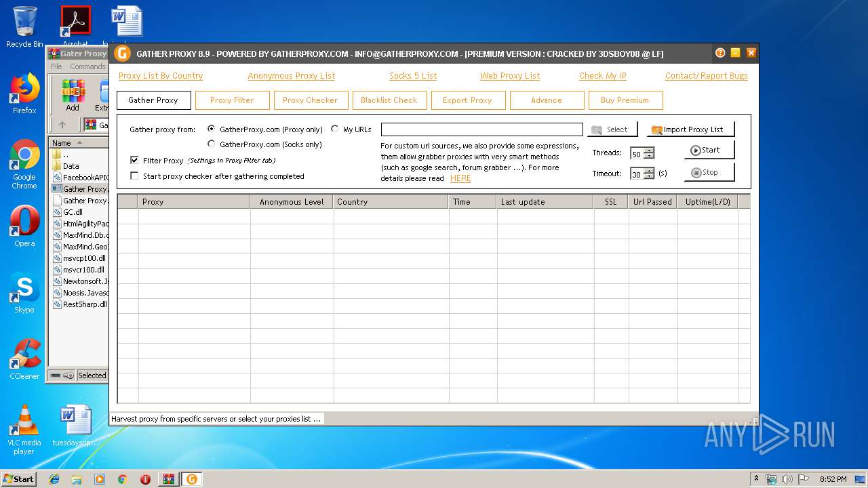868x488 pixels.
Task: Increase the Timeout value with up arrow
Action: click(649, 171)
